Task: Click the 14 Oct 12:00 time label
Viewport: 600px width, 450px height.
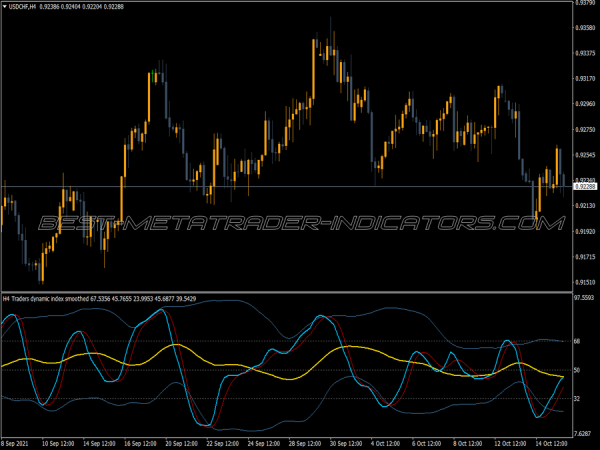Action: point(551,444)
